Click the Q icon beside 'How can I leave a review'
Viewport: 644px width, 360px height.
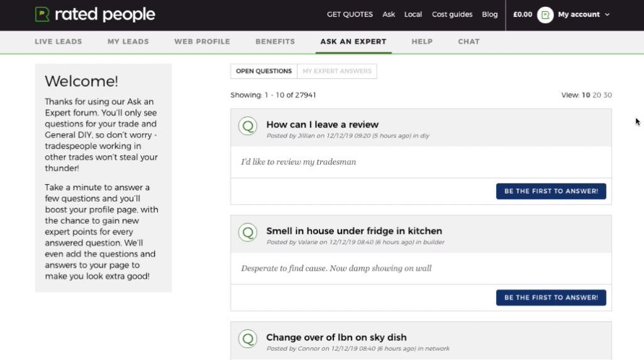(x=248, y=126)
